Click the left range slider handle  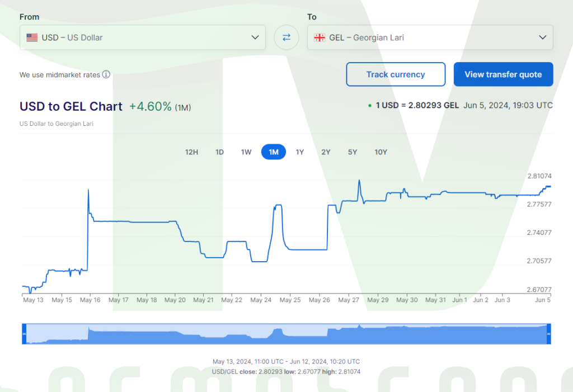[x=24, y=334]
